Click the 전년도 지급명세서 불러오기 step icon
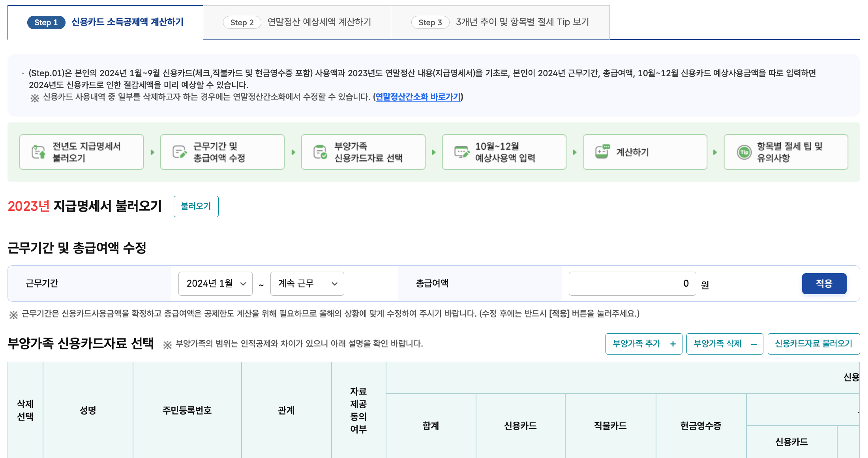This screenshot has height=458, width=868. (x=37, y=152)
